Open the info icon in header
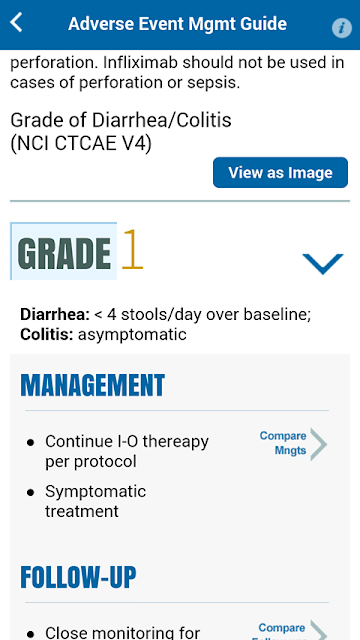This screenshot has height=640, width=360. (x=342, y=28)
